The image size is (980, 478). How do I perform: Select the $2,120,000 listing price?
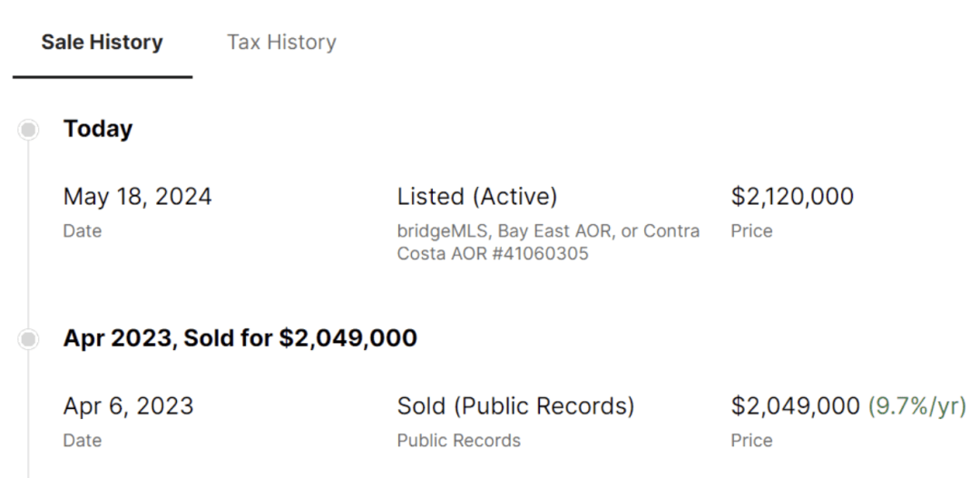pyautogui.click(x=792, y=196)
